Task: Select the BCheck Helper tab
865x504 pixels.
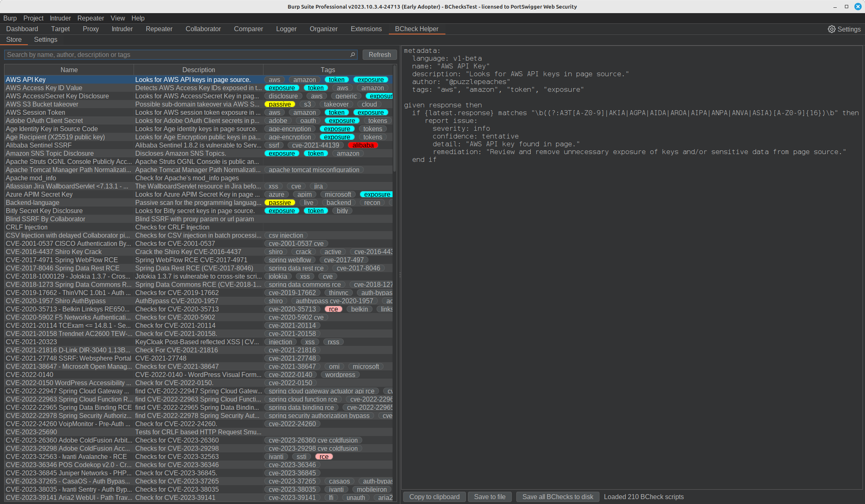Action: (x=416, y=29)
